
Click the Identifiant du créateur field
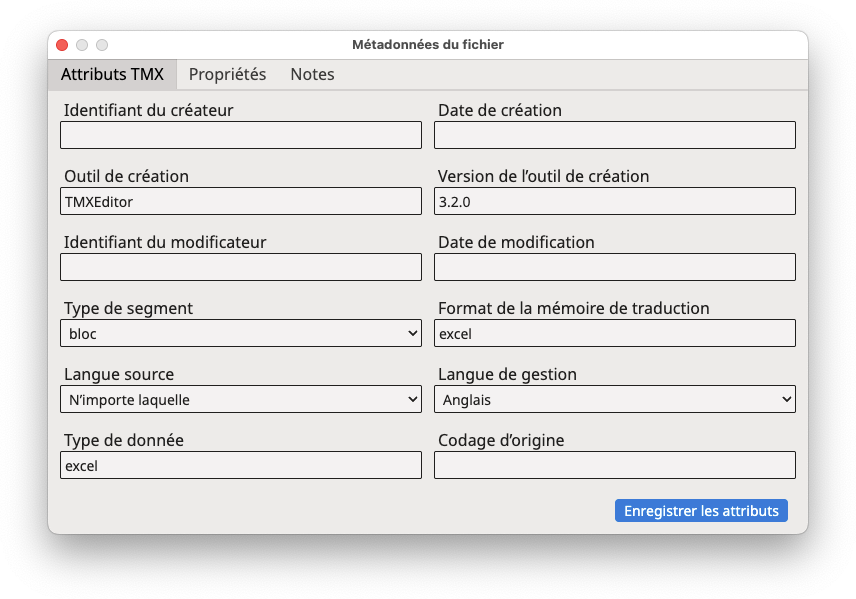point(241,135)
